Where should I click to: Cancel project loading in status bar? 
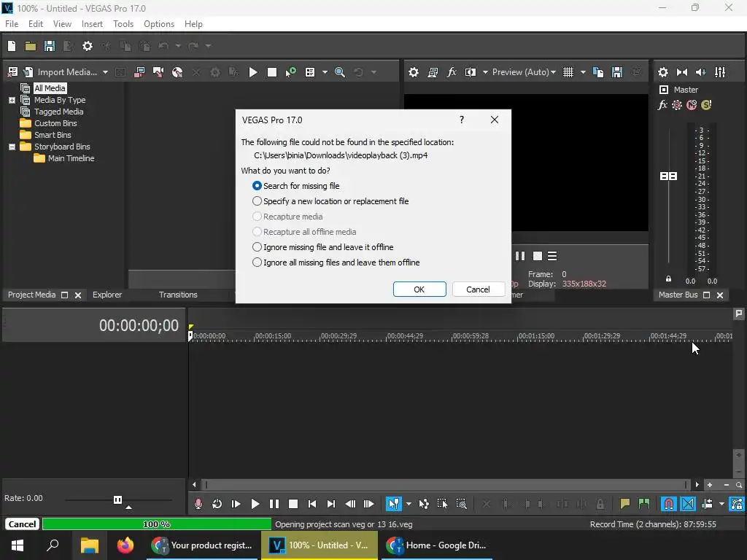coord(22,524)
